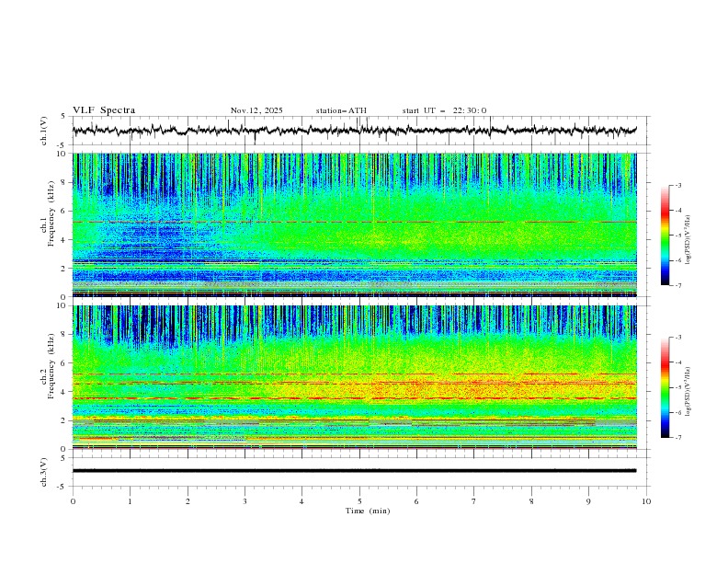Click time axis tick label "0"
Image resolution: width=728 pixels, height=563 pixels.
point(73,501)
